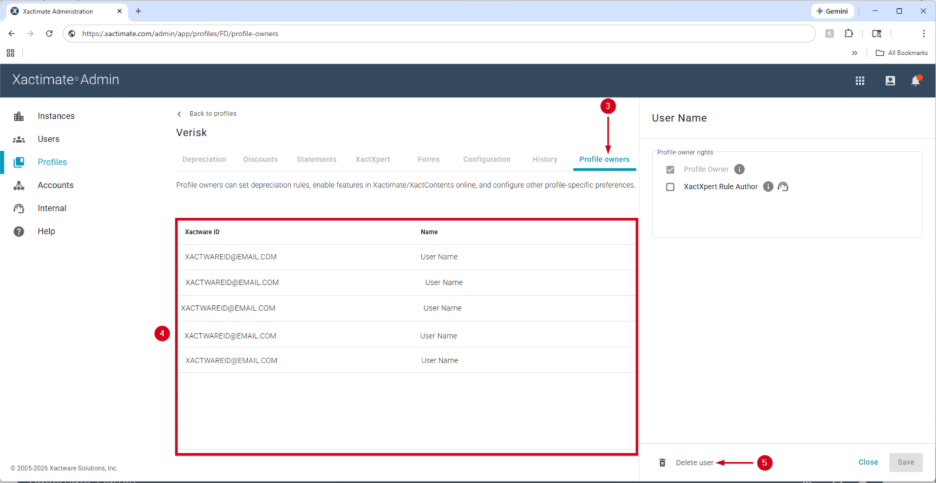This screenshot has width=936, height=483.
Task: Click the Xactware Solutions copyright footer text
Action: point(64,468)
